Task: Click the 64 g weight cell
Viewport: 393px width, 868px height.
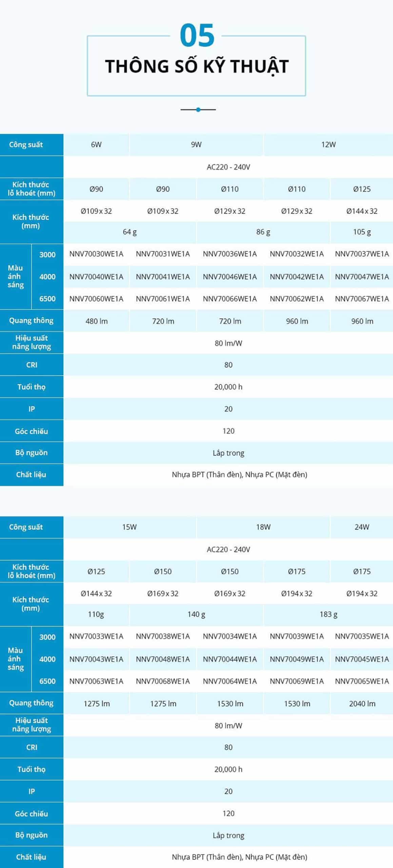Action: point(130,232)
